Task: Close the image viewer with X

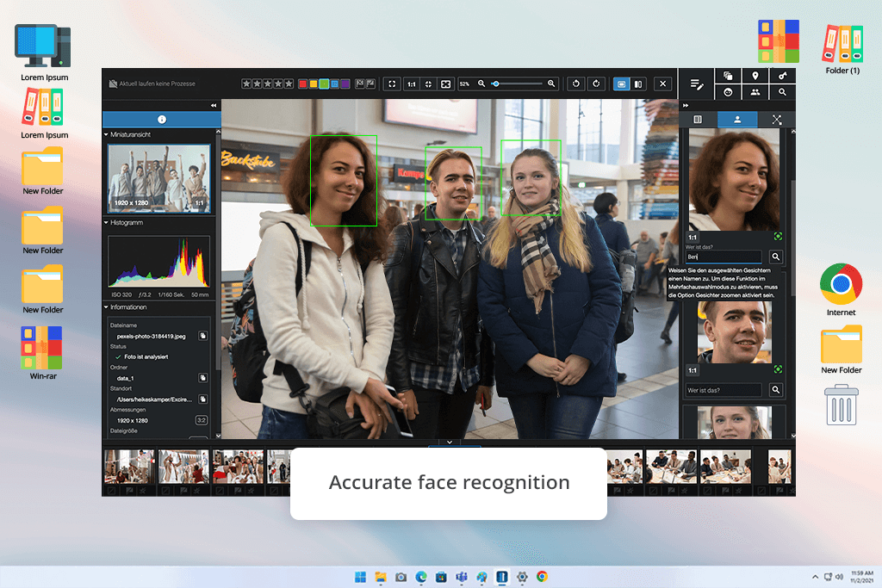Action: (663, 84)
